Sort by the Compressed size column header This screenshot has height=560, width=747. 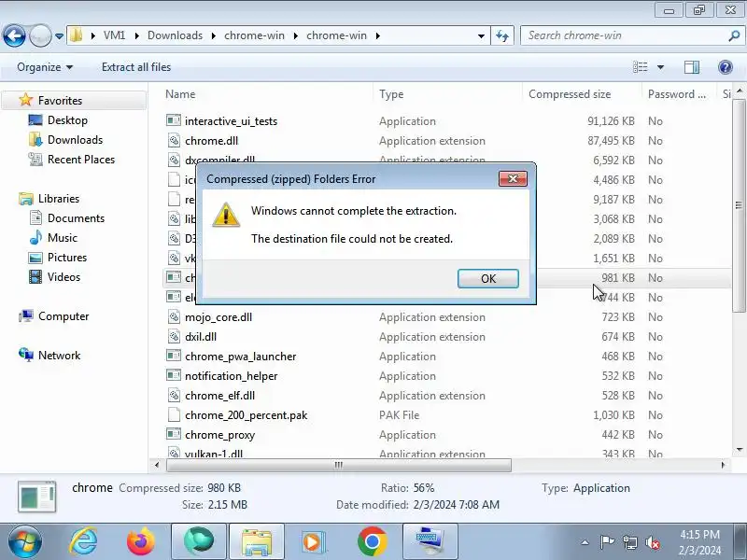tap(570, 94)
